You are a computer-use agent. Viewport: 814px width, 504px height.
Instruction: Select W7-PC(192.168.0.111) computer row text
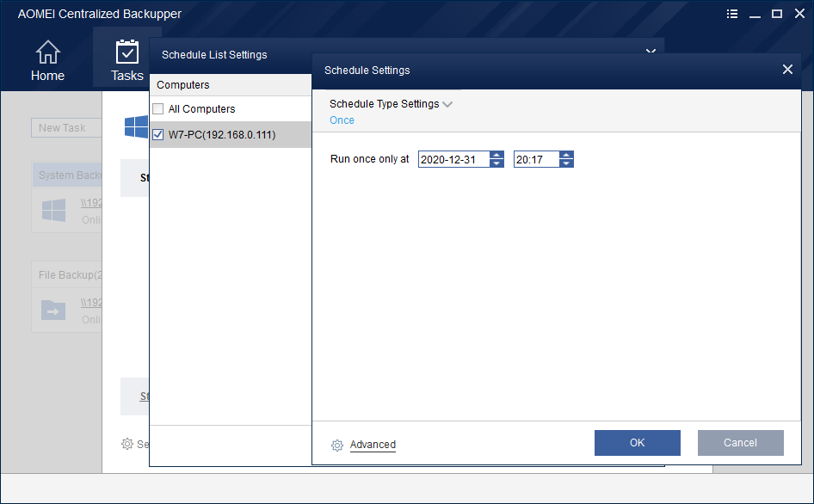pyautogui.click(x=222, y=135)
